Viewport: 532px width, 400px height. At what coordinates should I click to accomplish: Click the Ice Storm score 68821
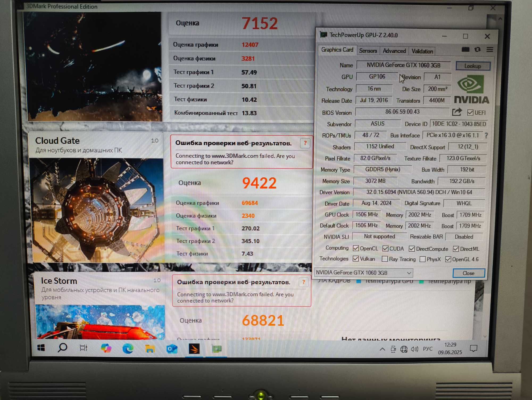pyautogui.click(x=263, y=320)
